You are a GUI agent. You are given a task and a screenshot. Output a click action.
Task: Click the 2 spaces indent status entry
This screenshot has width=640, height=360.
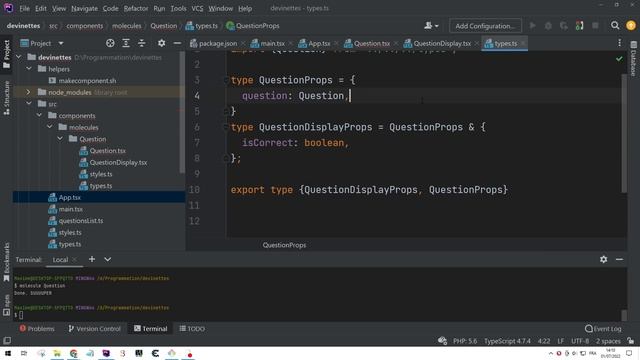point(608,341)
